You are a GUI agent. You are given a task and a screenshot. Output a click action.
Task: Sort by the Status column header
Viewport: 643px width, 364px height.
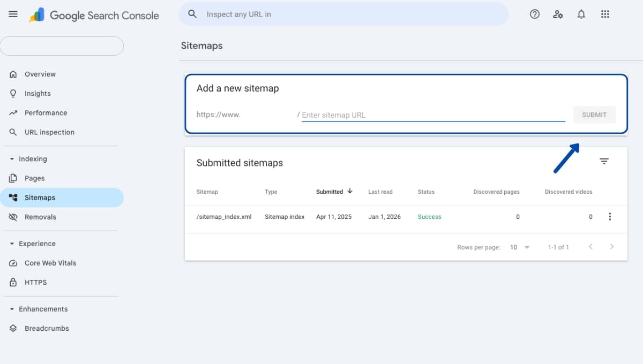pyautogui.click(x=426, y=192)
